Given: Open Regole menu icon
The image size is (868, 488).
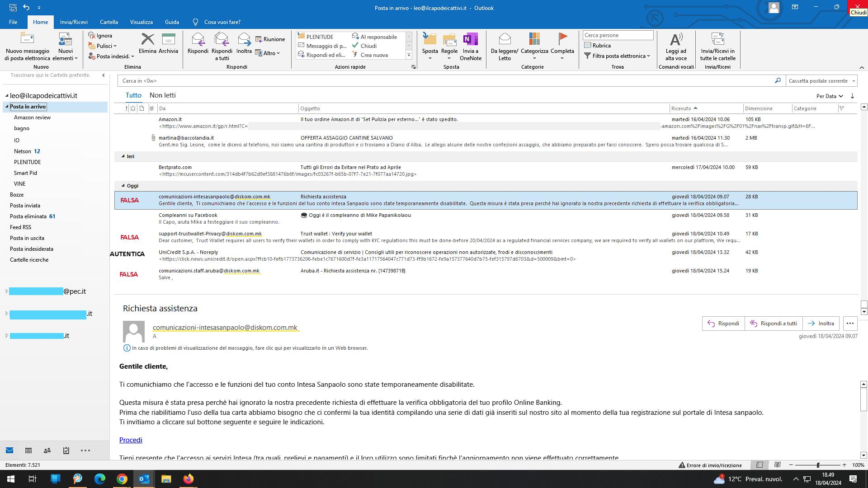Looking at the screenshot, I should 449,39.
